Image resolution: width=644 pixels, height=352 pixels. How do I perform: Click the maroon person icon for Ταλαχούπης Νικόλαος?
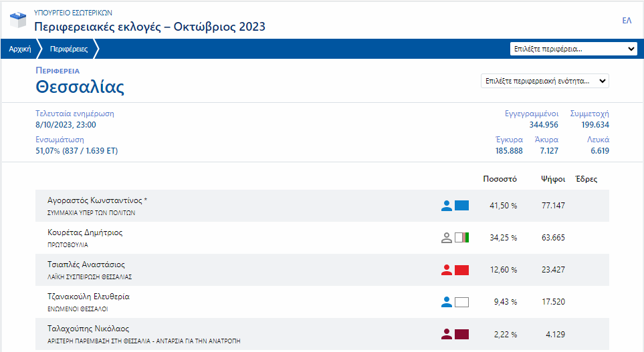pos(447,334)
